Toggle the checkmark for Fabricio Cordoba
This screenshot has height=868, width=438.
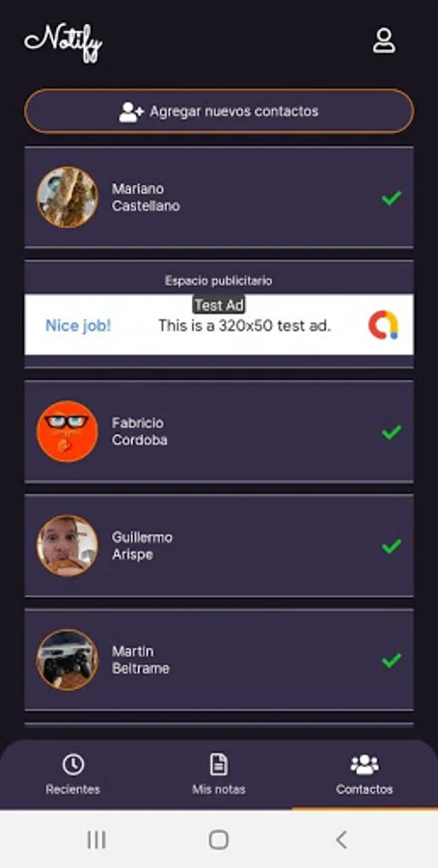coord(392,432)
